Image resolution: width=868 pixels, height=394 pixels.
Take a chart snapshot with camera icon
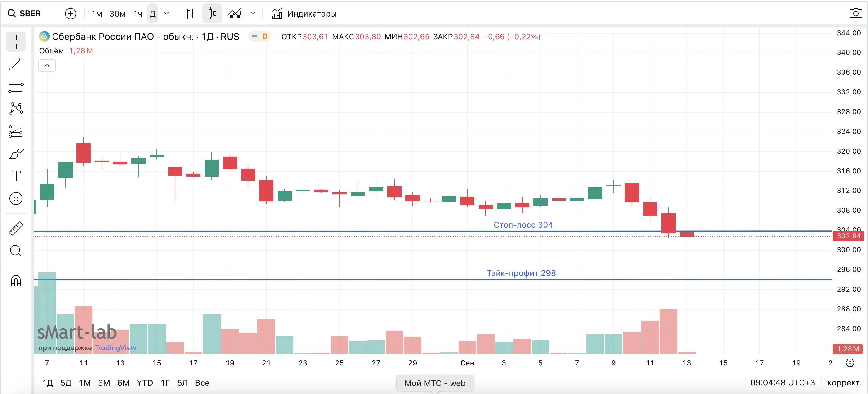[856, 14]
